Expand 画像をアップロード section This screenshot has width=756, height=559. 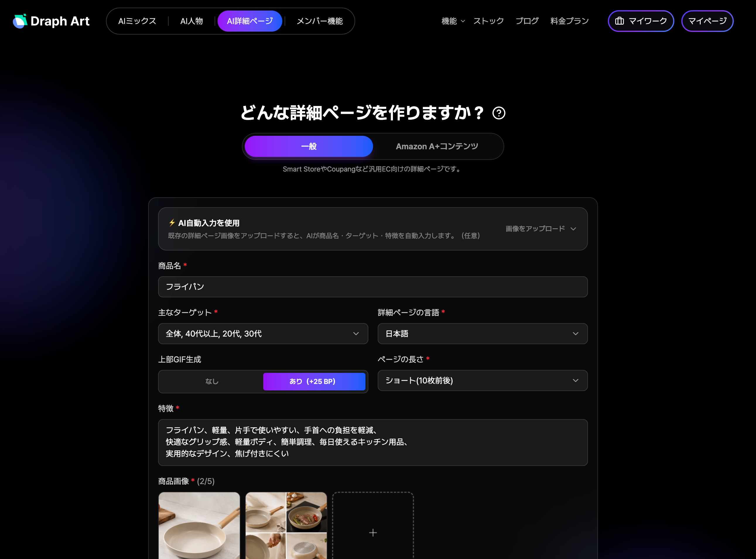(x=541, y=228)
